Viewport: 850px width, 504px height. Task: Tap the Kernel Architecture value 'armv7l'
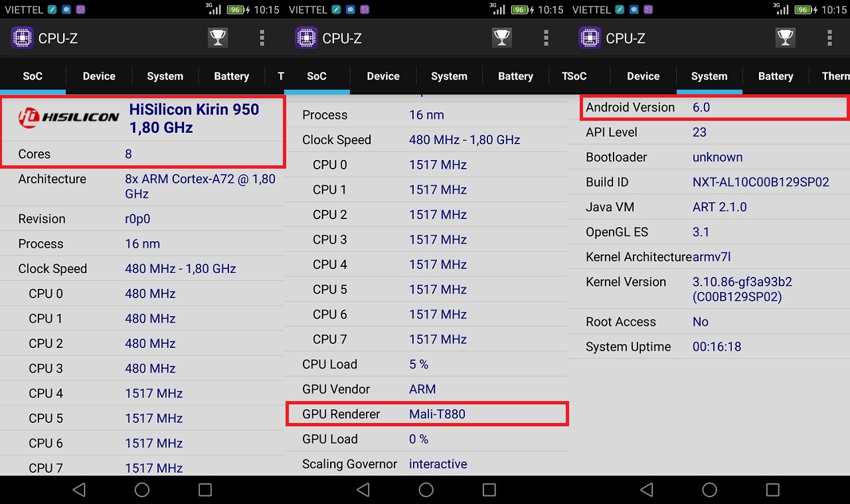[712, 257]
